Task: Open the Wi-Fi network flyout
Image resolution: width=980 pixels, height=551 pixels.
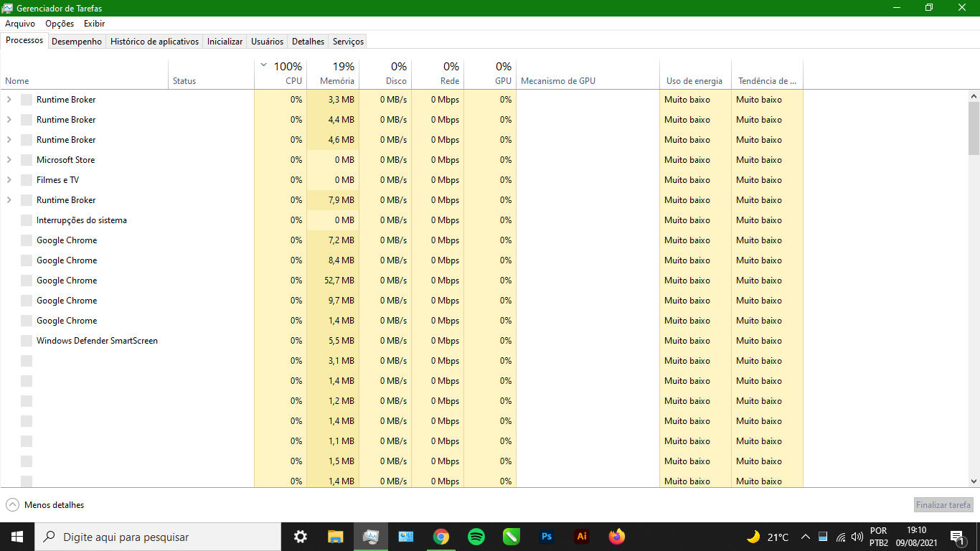Action: pyautogui.click(x=840, y=537)
